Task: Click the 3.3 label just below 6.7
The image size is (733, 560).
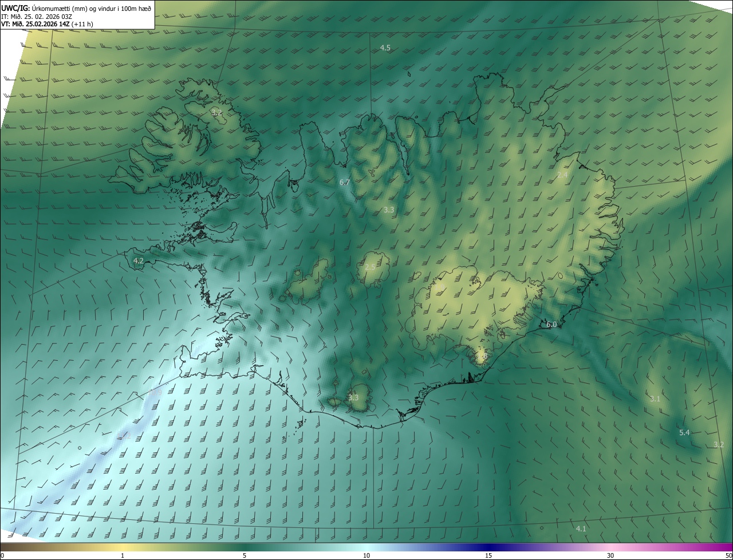Action: click(389, 210)
